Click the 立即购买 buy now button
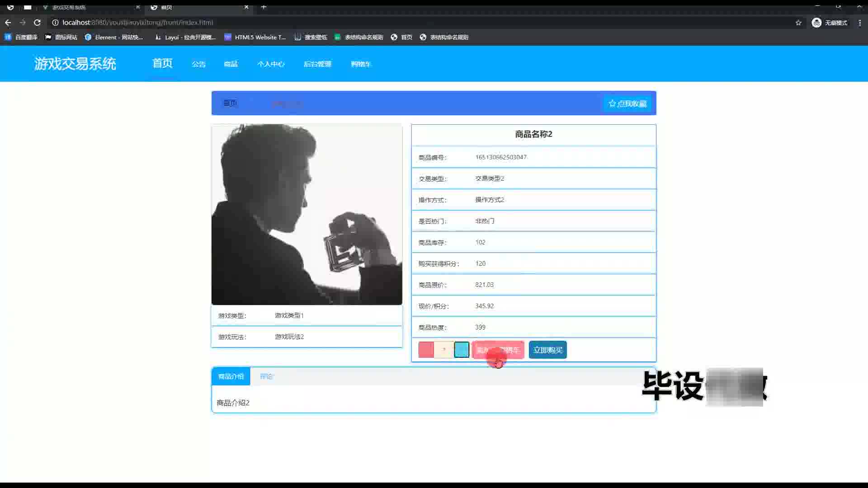This screenshot has width=868, height=488. coord(547,350)
